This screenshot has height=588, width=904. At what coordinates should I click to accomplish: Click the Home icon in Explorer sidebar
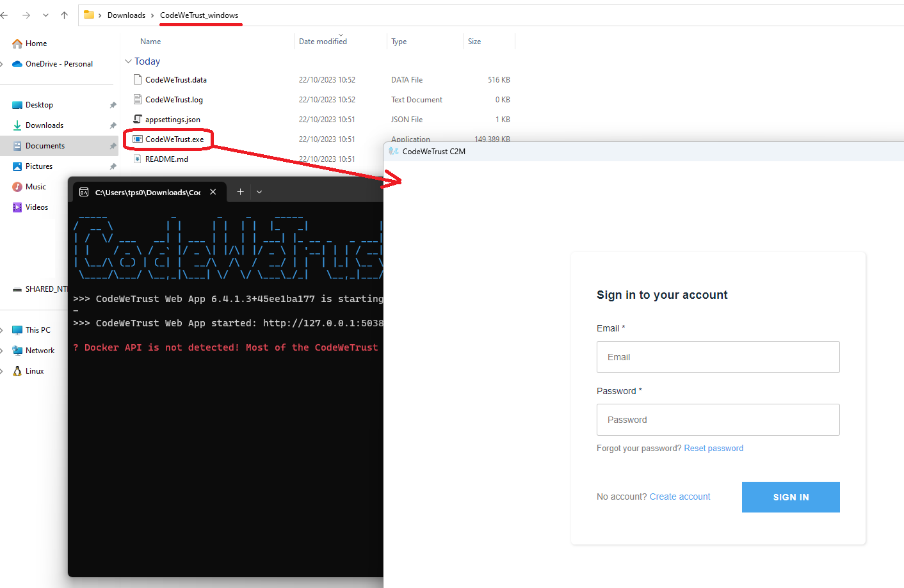click(17, 44)
